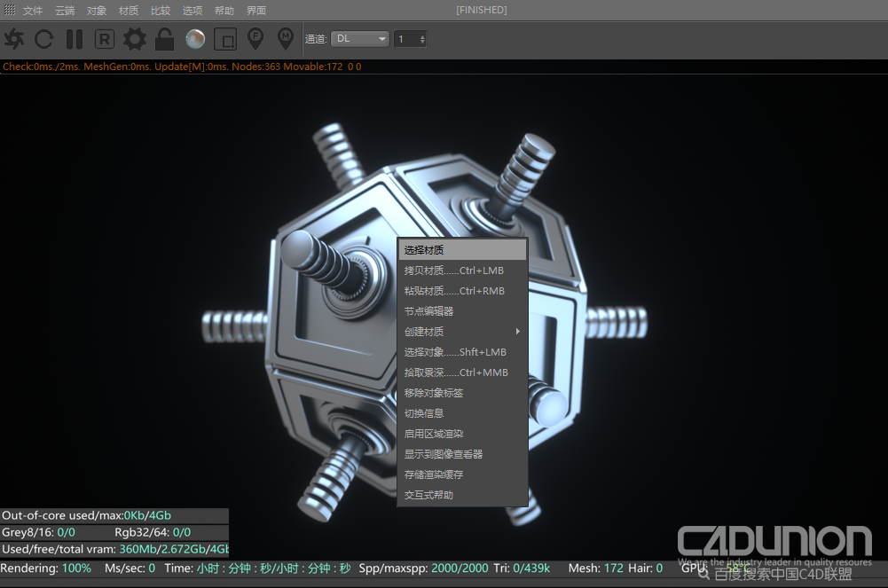Open 节点编辑器 from the context menu
Image resolution: width=888 pixels, height=588 pixels.
point(462,311)
